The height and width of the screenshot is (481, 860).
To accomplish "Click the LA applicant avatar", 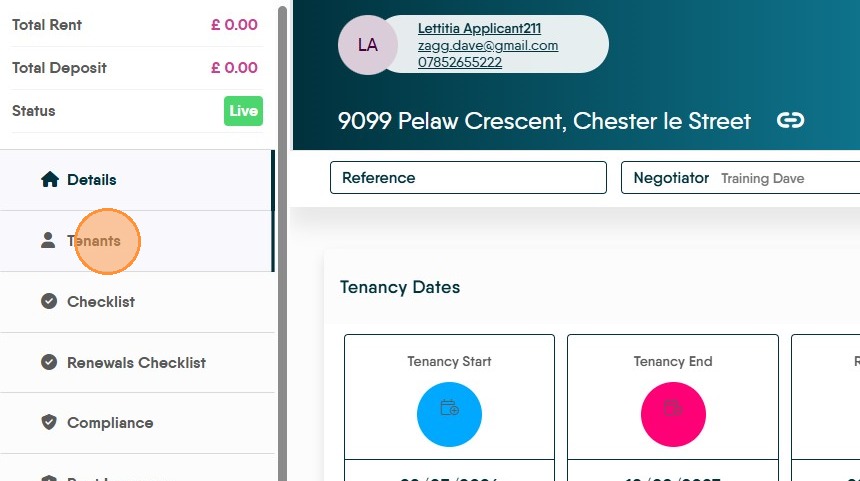I will click(x=368, y=45).
